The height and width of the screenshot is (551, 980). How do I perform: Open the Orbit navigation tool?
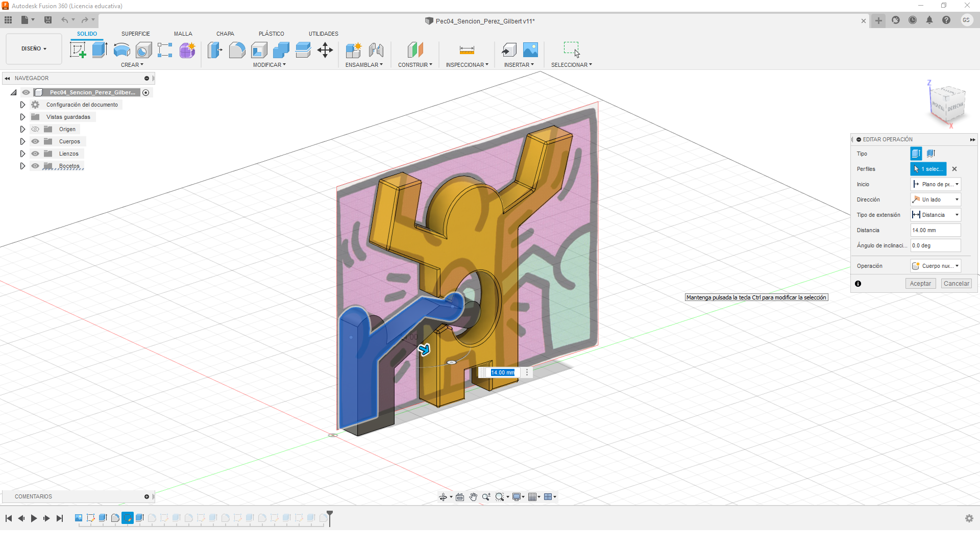click(443, 497)
